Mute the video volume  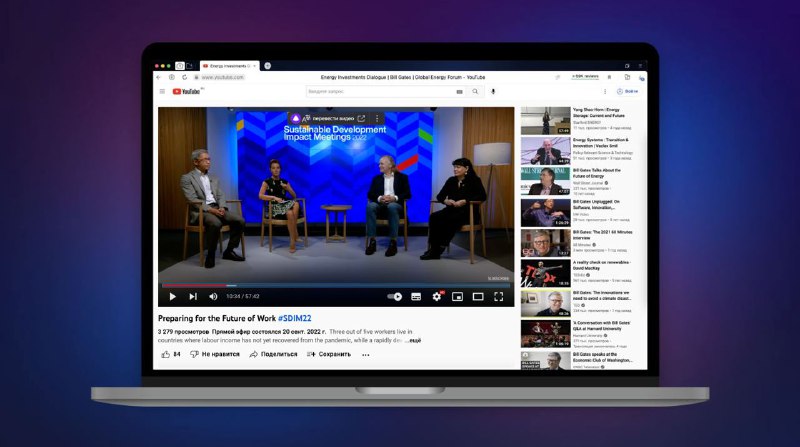click(x=213, y=296)
